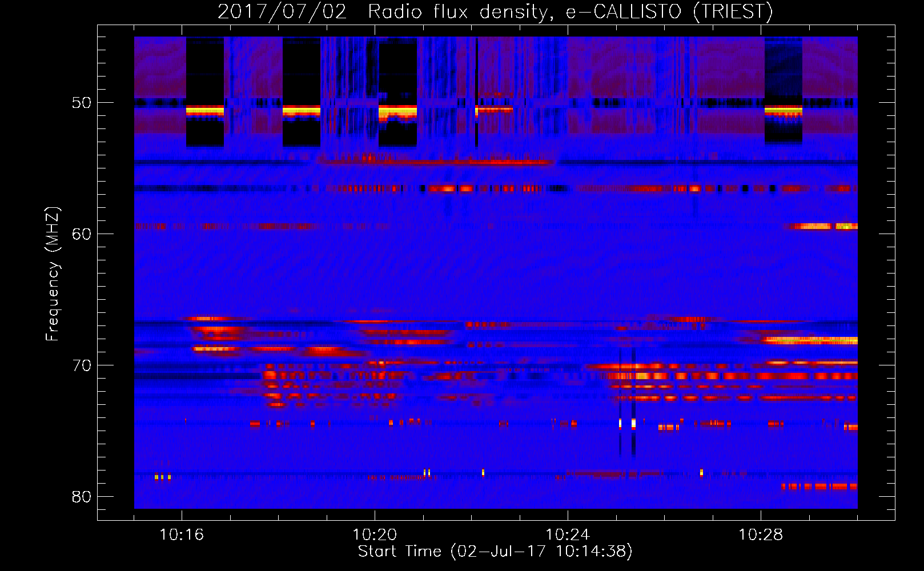The width and height of the screenshot is (924, 571).
Task: Click the 70 frequency tick label
Action: [x=82, y=365]
